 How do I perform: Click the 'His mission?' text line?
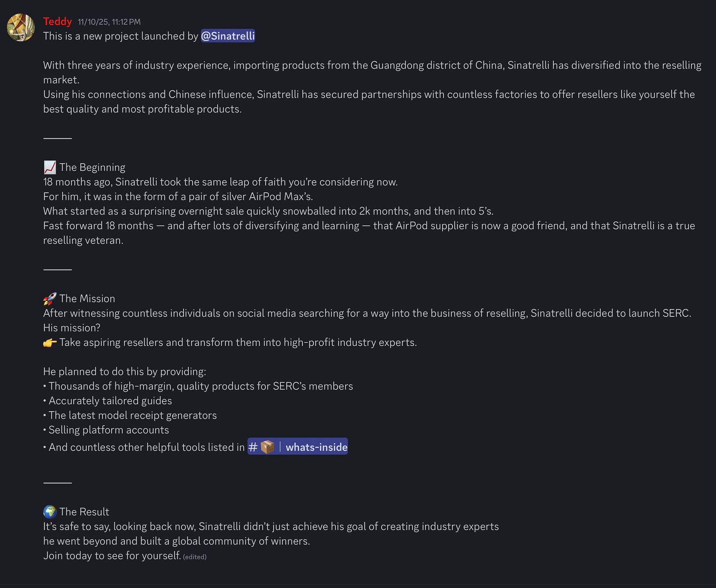[72, 328]
